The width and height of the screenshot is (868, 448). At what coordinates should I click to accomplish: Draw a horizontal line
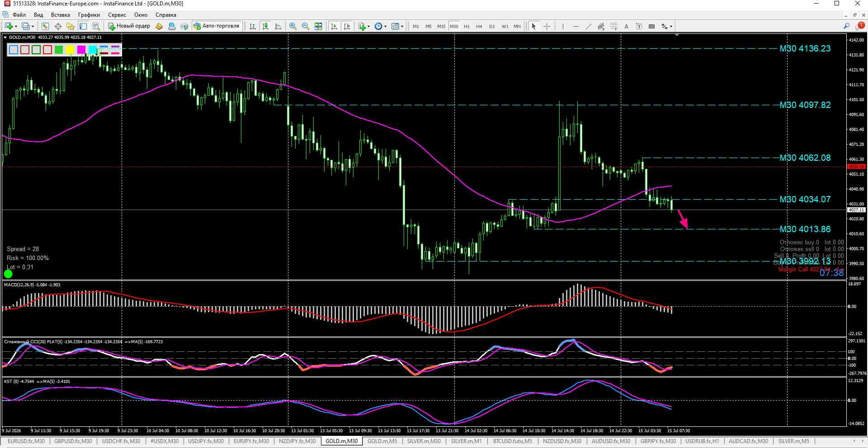(576, 26)
